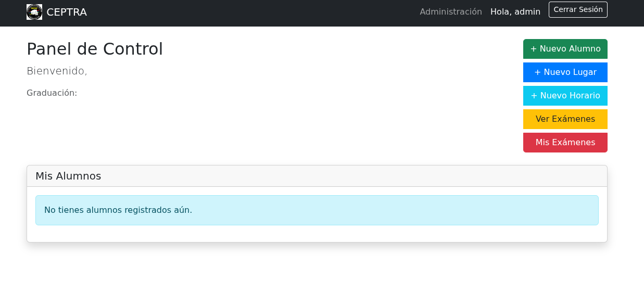644x306 pixels.
Task: Create a place with Nuevo Lugar
Action: (x=565, y=72)
